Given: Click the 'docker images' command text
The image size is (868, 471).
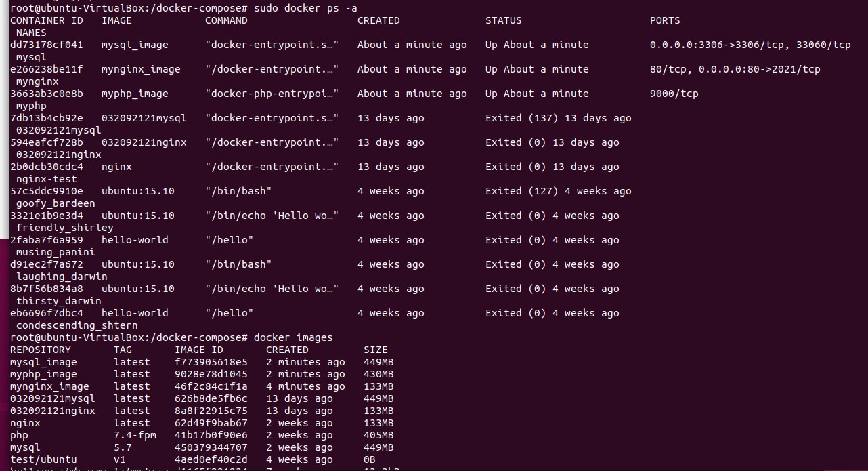Looking at the screenshot, I should (293, 337).
